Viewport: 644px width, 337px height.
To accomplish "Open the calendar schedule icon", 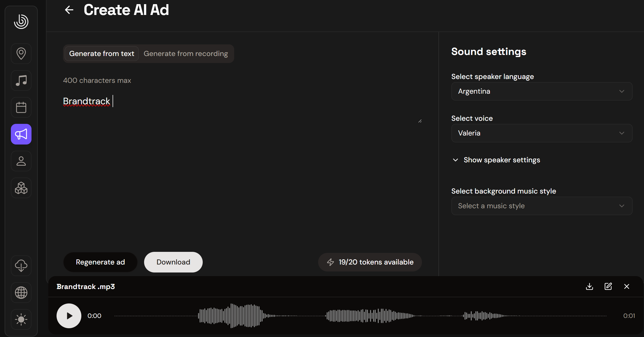I will [x=21, y=107].
